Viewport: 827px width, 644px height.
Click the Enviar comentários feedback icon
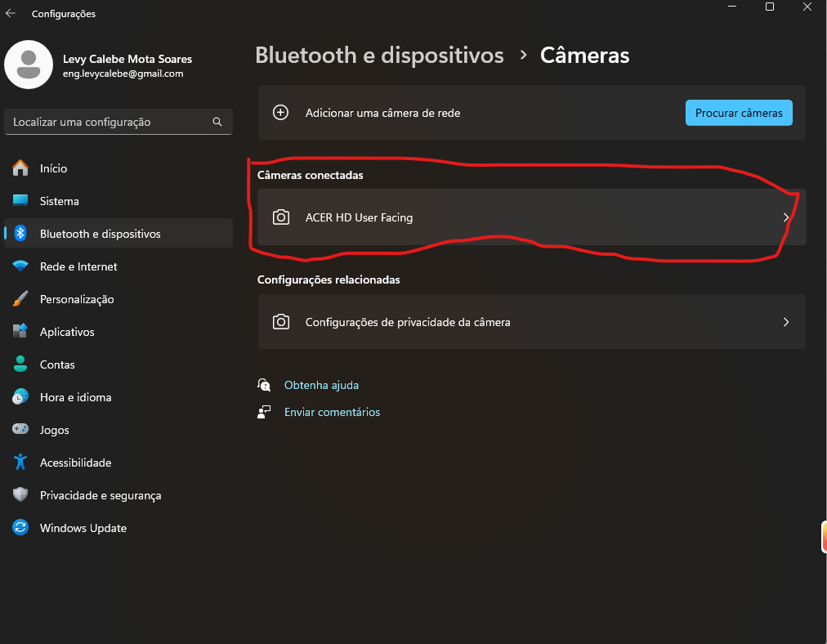(264, 412)
